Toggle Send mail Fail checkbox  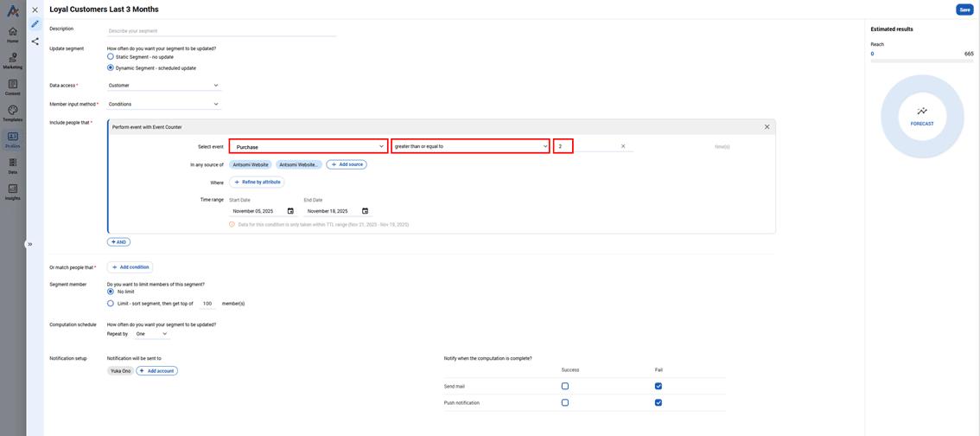pyautogui.click(x=659, y=386)
